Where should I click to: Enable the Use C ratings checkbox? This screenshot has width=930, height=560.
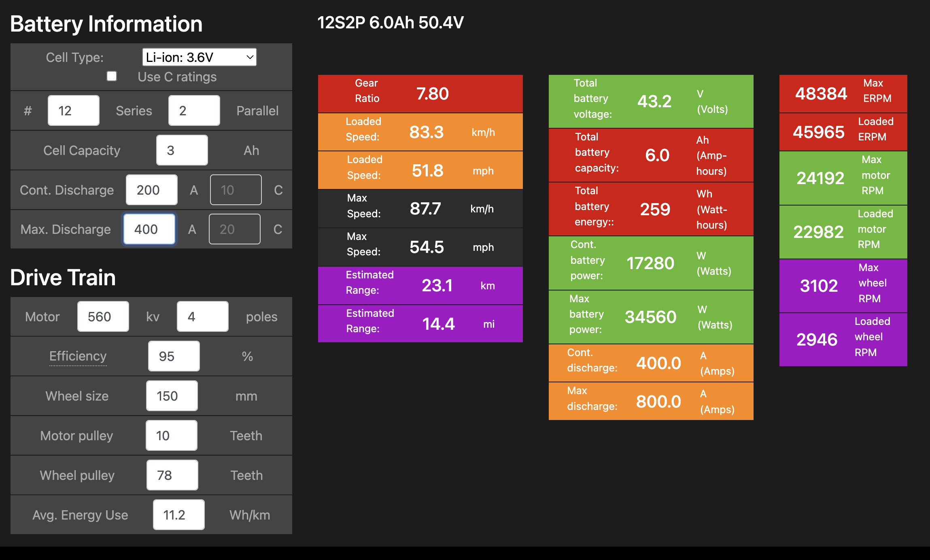click(x=112, y=76)
